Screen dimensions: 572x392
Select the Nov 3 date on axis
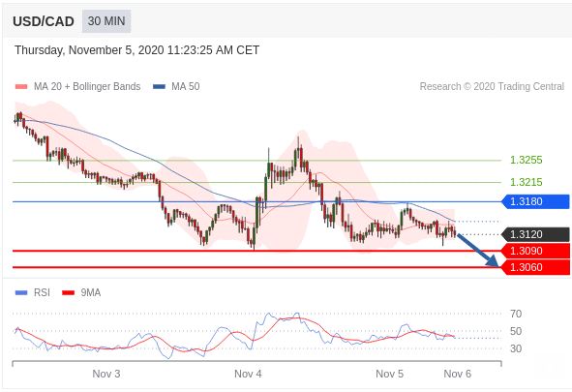[x=106, y=374]
